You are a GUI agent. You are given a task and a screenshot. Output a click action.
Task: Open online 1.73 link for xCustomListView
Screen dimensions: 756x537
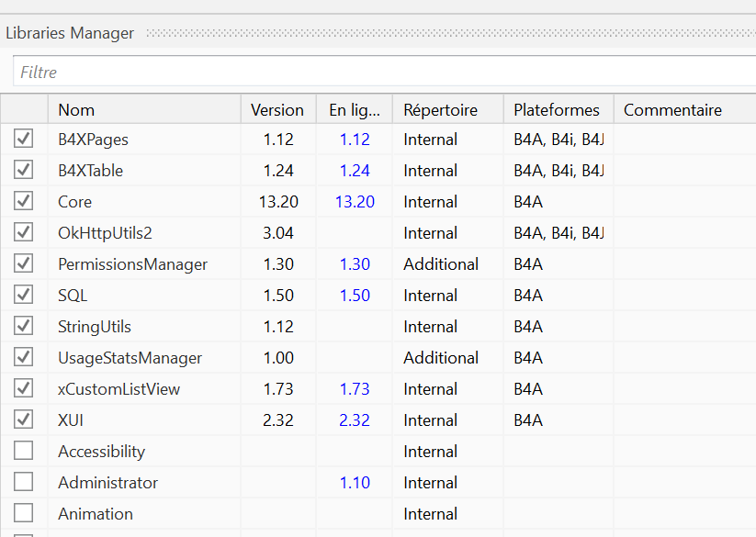pos(355,388)
